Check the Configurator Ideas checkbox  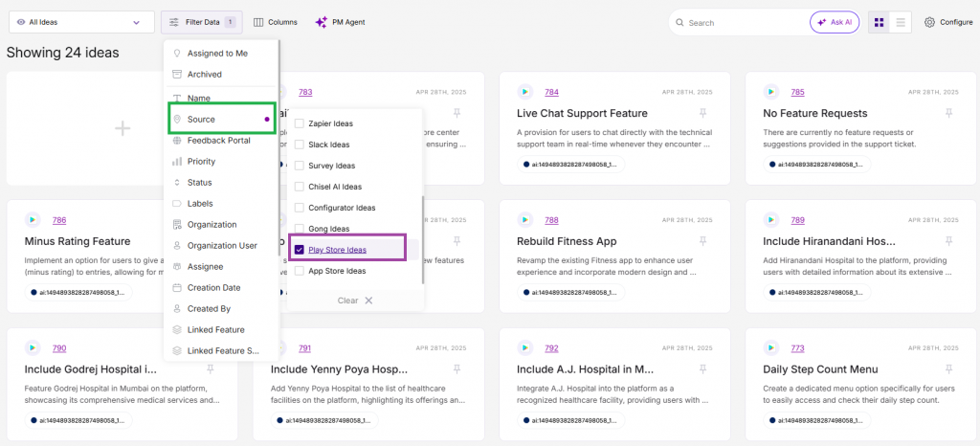(x=299, y=208)
